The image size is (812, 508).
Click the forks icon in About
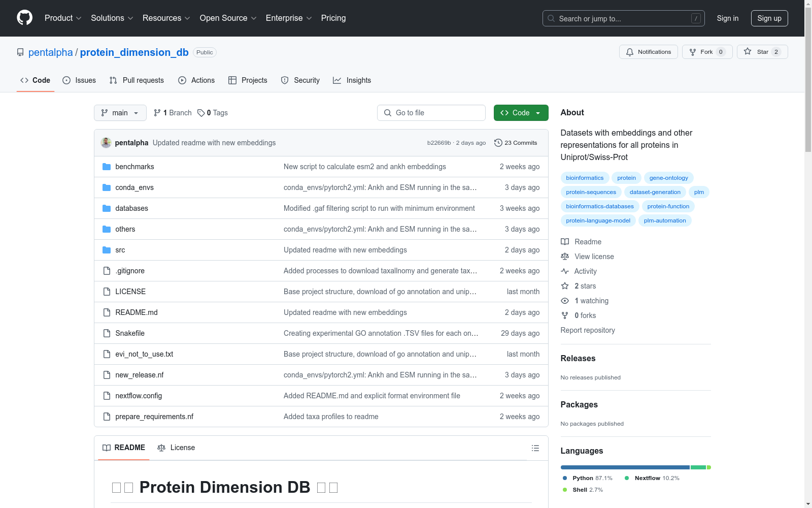pos(565,315)
